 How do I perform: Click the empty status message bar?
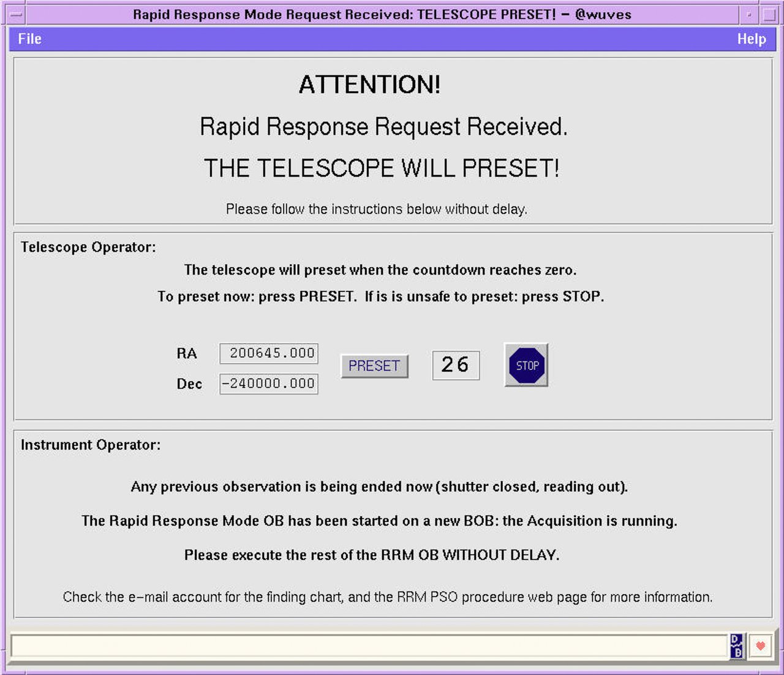[367, 646]
